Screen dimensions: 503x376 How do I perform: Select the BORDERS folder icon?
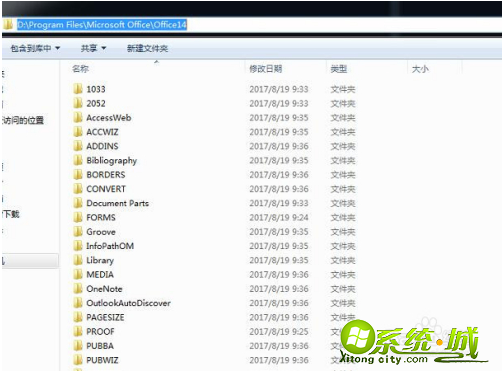click(x=78, y=175)
